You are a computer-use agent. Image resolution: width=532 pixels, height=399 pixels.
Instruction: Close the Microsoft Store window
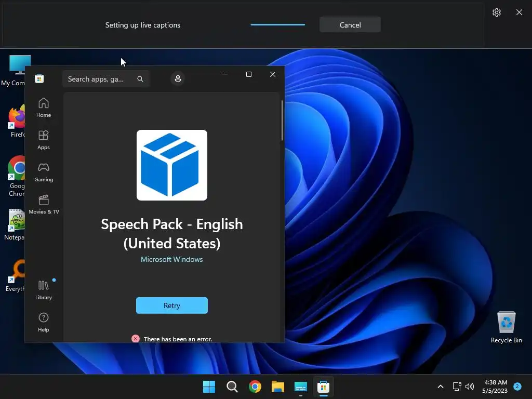(x=272, y=74)
